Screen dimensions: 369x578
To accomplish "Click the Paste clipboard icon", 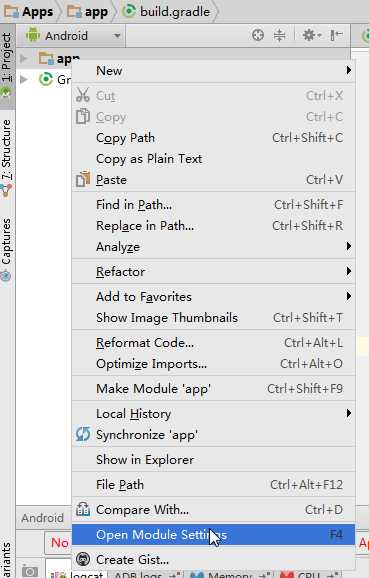I will 83,180.
